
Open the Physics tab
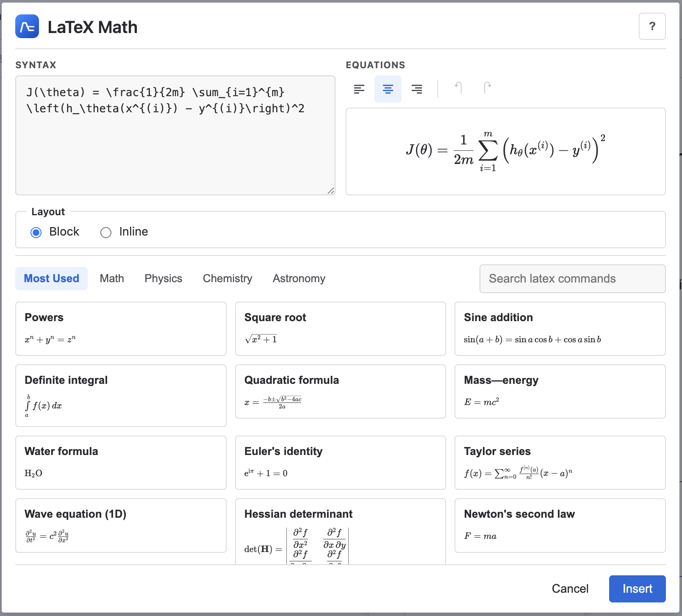[164, 278]
